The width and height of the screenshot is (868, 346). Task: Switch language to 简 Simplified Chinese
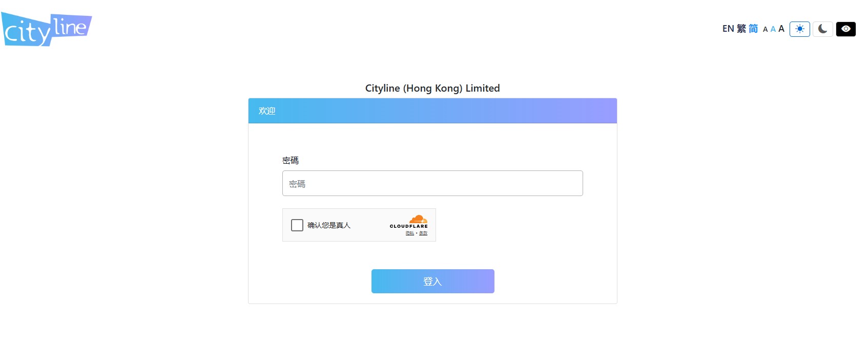(x=753, y=29)
